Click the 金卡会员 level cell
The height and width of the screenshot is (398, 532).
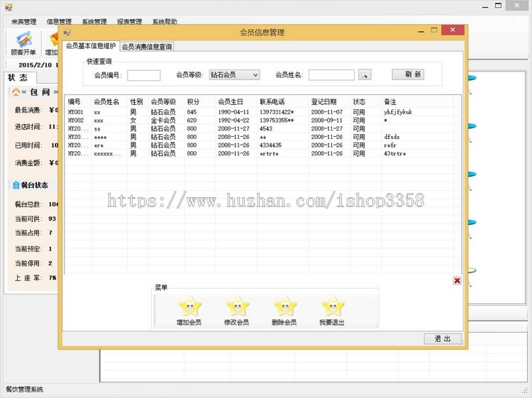(163, 121)
